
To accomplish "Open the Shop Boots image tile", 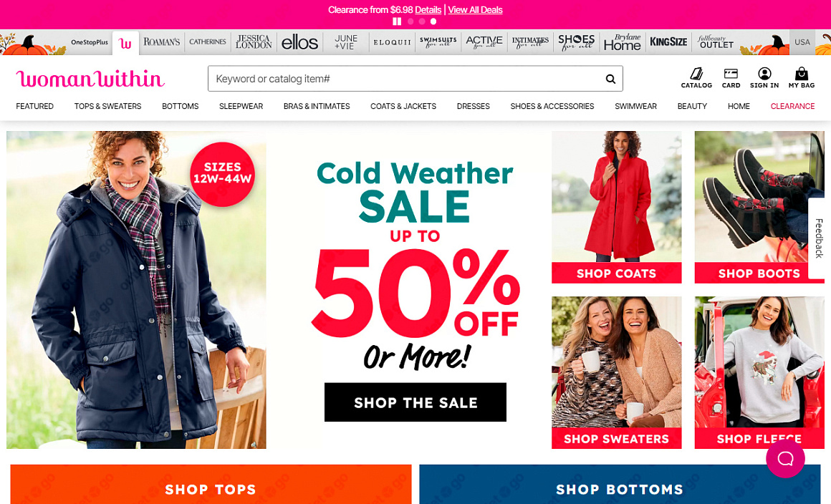I will click(759, 207).
